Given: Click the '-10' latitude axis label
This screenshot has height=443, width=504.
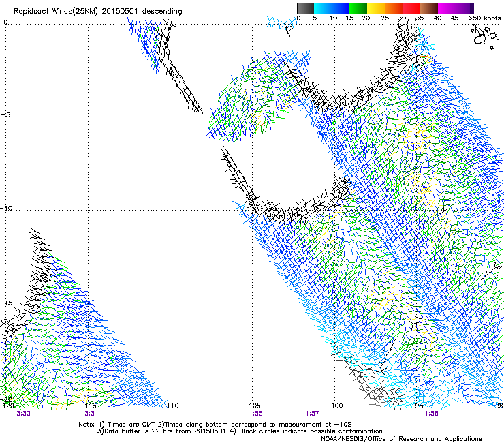Looking at the screenshot, I should point(6,208).
